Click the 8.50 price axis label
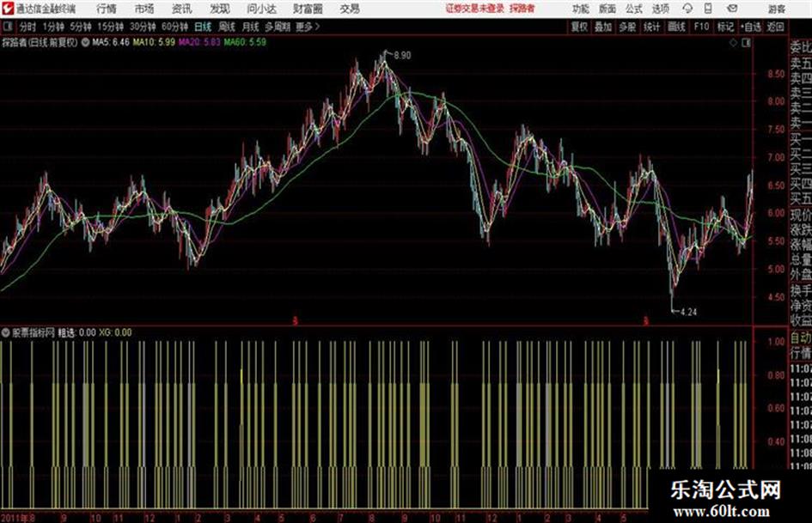This screenshot has width=812, height=523. (776, 74)
